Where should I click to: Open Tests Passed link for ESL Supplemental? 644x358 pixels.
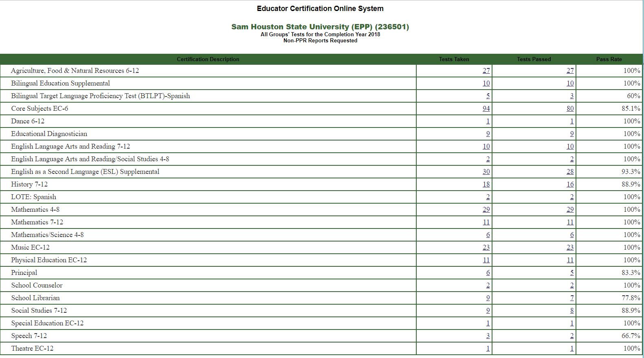coord(570,171)
